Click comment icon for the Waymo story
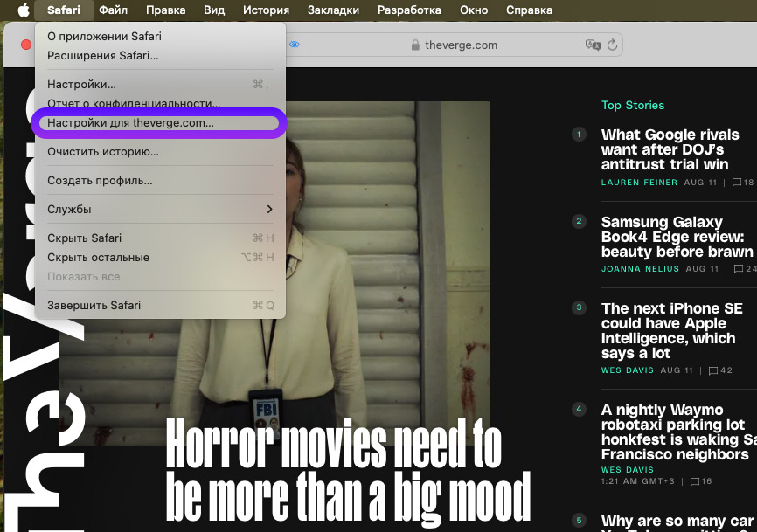This screenshot has height=532, width=757. click(x=695, y=481)
